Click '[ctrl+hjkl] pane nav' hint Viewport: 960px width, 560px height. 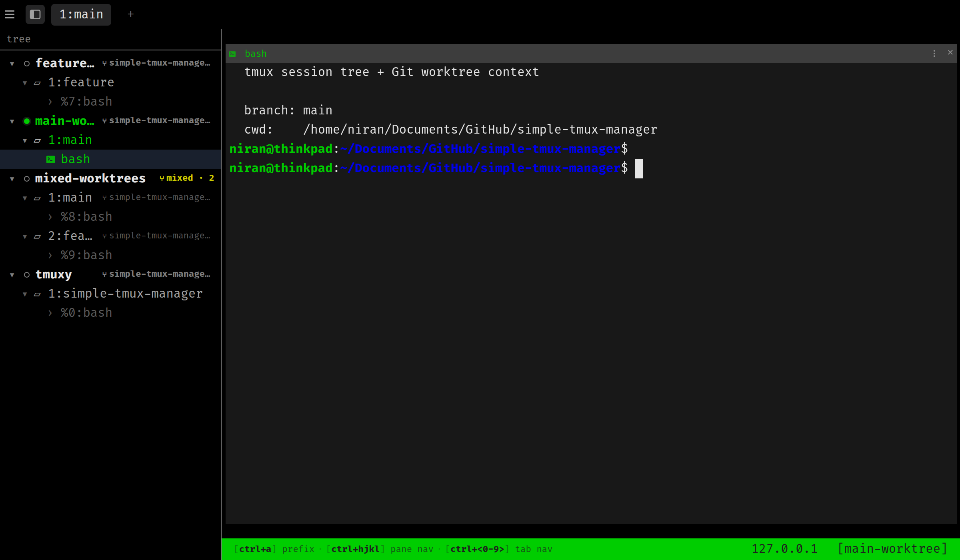pos(380,549)
